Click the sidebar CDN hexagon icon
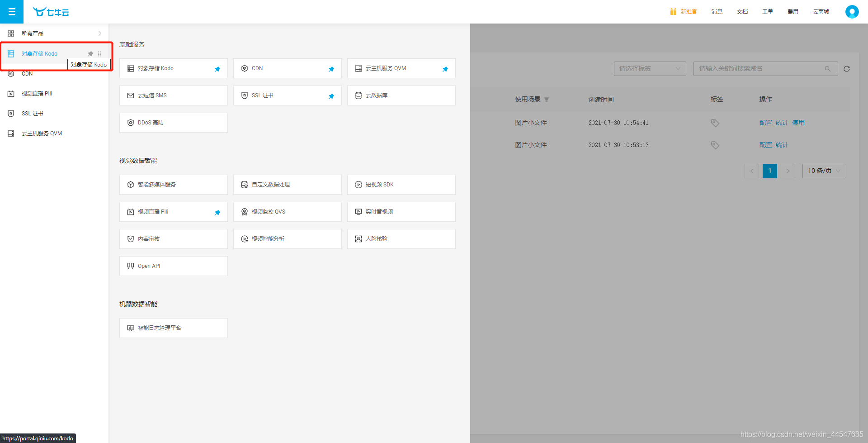 click(11, 74)
